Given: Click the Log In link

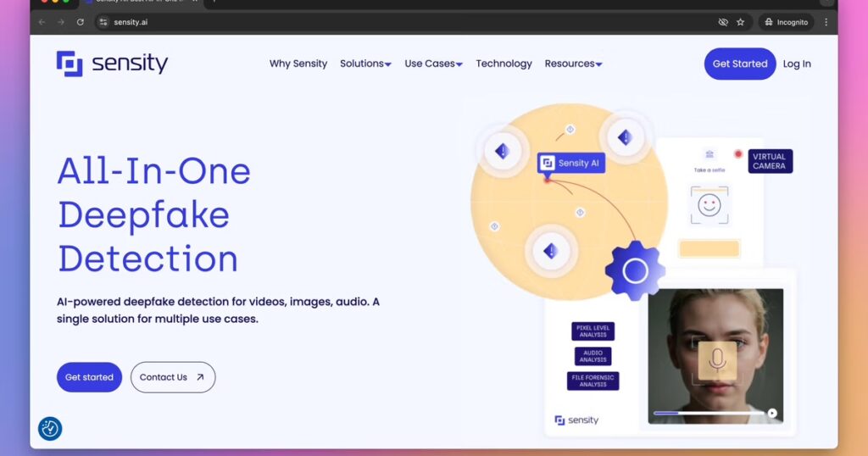Looking at the screenshot, I should tap(797, 64).
